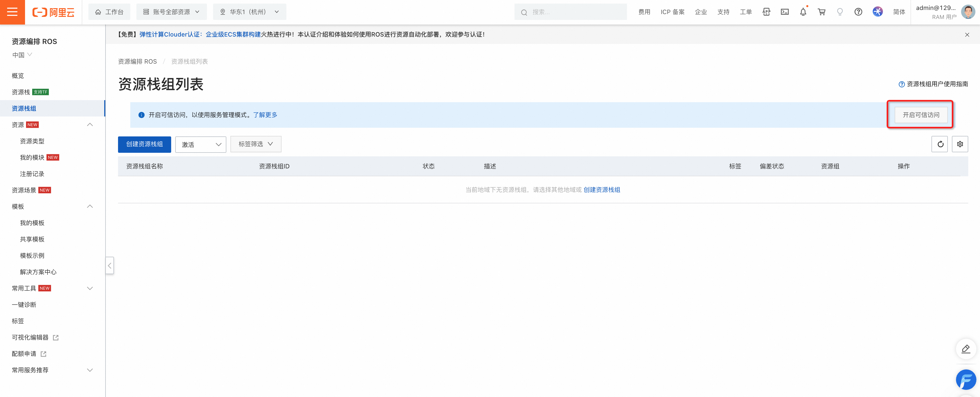Open the hamburger main menu

[x=12, y=12]
